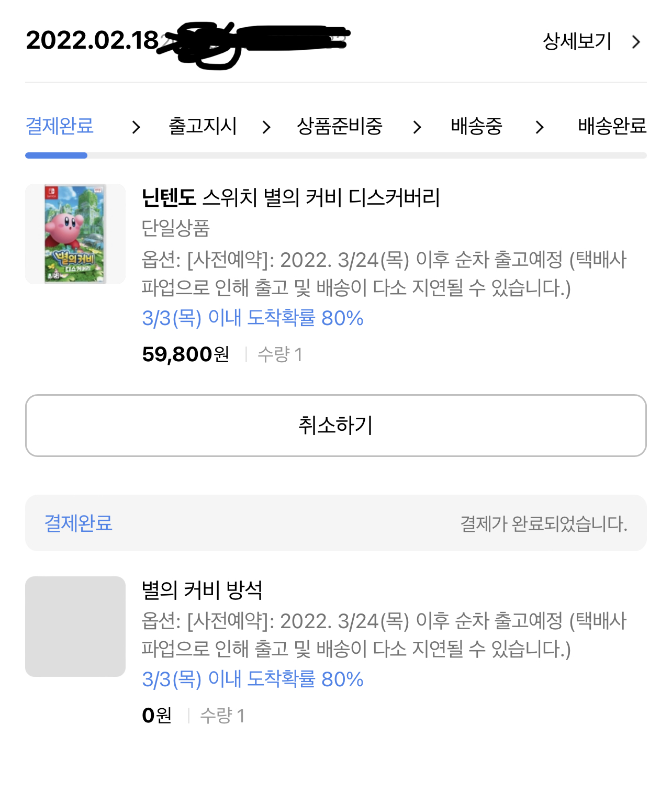Click arrow between 배송중 and 배송완료
Viewport: 672px width, 792px height.
[540, 127]
